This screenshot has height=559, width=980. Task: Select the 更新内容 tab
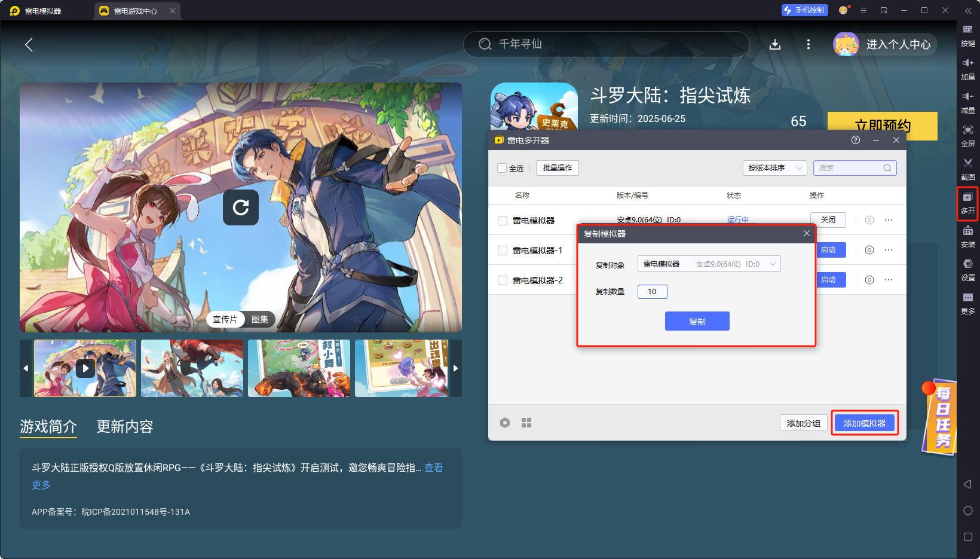pos(125,426)
